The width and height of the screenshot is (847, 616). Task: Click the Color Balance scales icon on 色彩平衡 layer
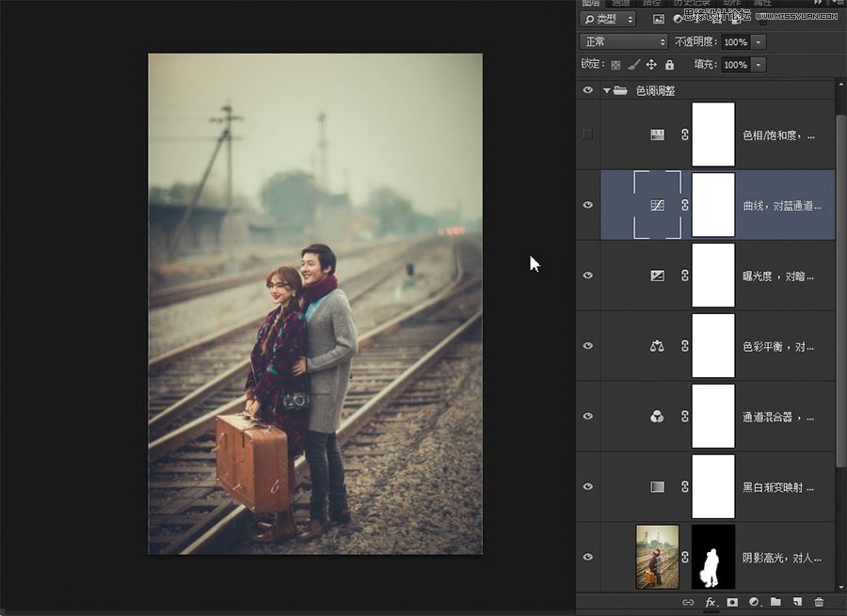tap(657, 345)
